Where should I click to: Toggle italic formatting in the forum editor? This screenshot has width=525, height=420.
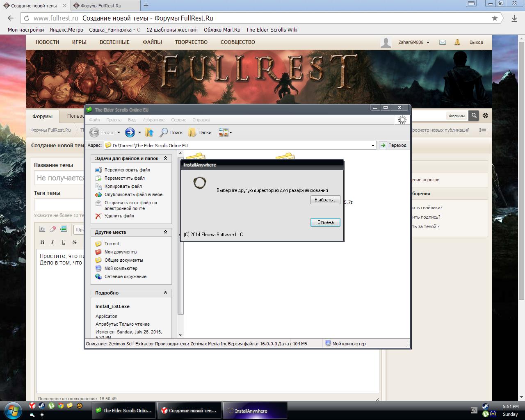click(53, 242)
